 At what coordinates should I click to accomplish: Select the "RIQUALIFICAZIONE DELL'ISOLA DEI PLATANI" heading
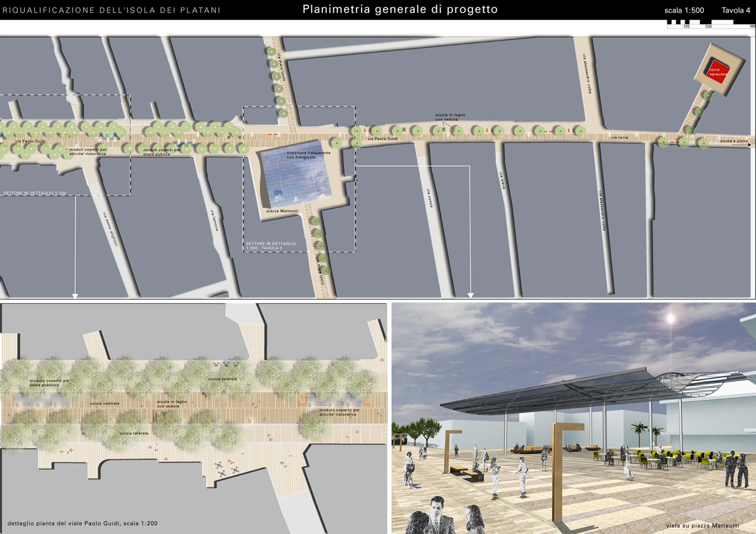pyautogui.click(x=112, y=10)
